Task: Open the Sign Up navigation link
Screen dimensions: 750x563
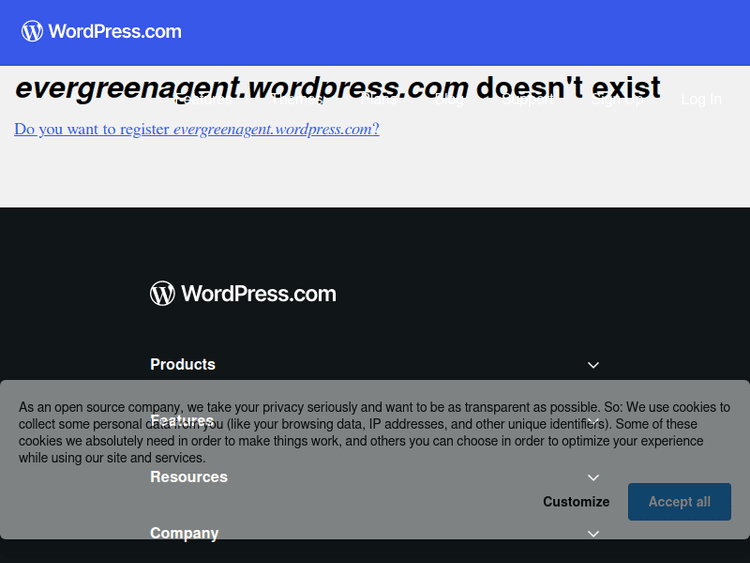Action: [617, 99]
